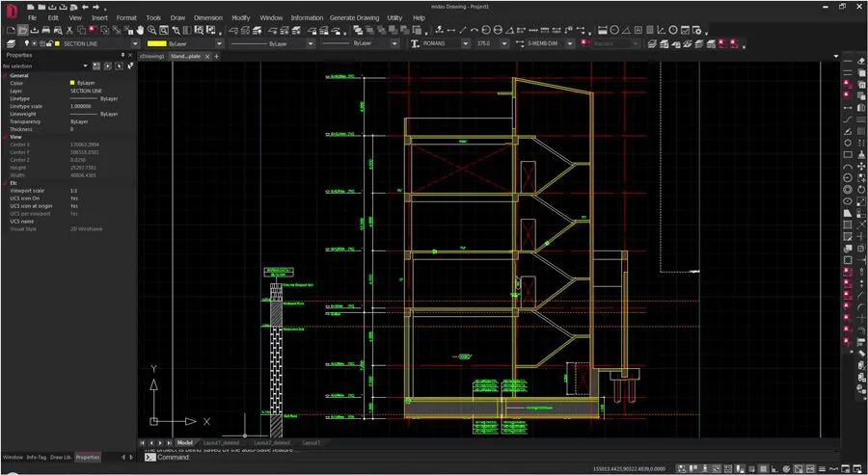Open the Generate Drawing menu
868x475 pixels.
pos(356,17)
